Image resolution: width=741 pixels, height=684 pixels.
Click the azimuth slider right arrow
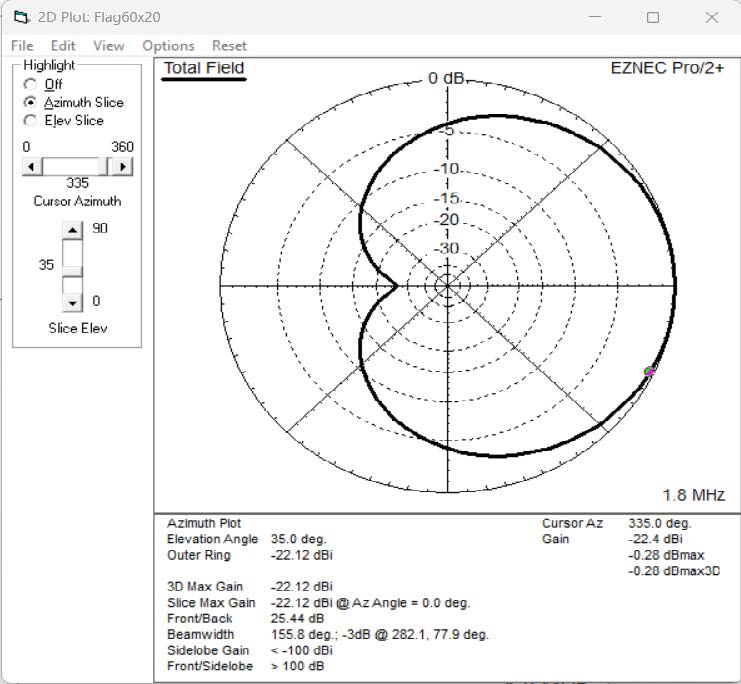(x=124, y=166)
